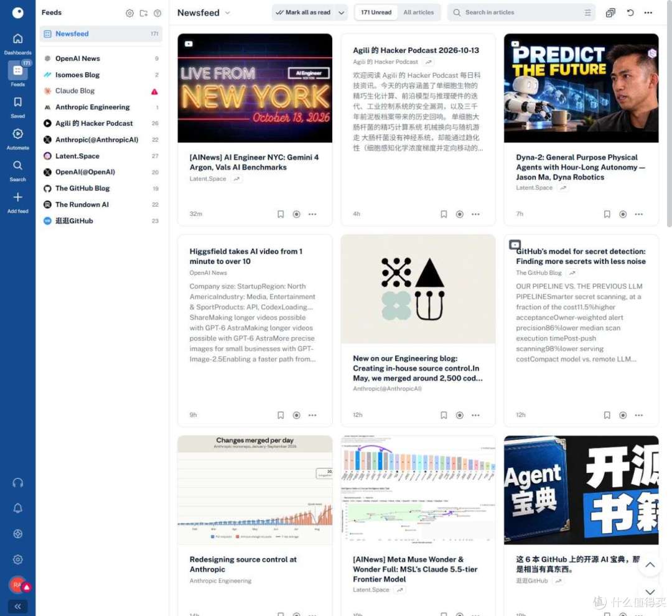Bookmark the GitHub secret detection article
The image size is (672, 616).
click(x=607, y=415)
